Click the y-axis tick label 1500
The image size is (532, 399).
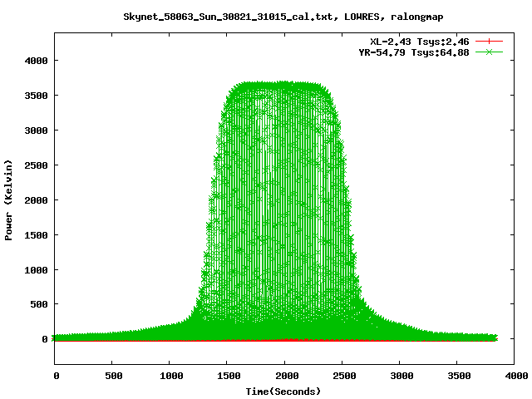click(36, 235)
